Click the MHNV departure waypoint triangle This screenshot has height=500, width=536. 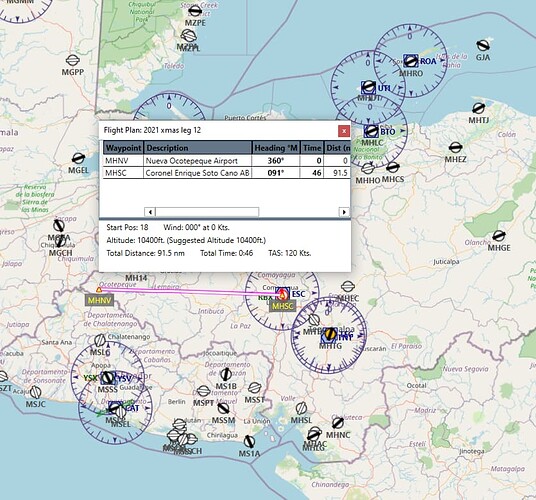99,290
